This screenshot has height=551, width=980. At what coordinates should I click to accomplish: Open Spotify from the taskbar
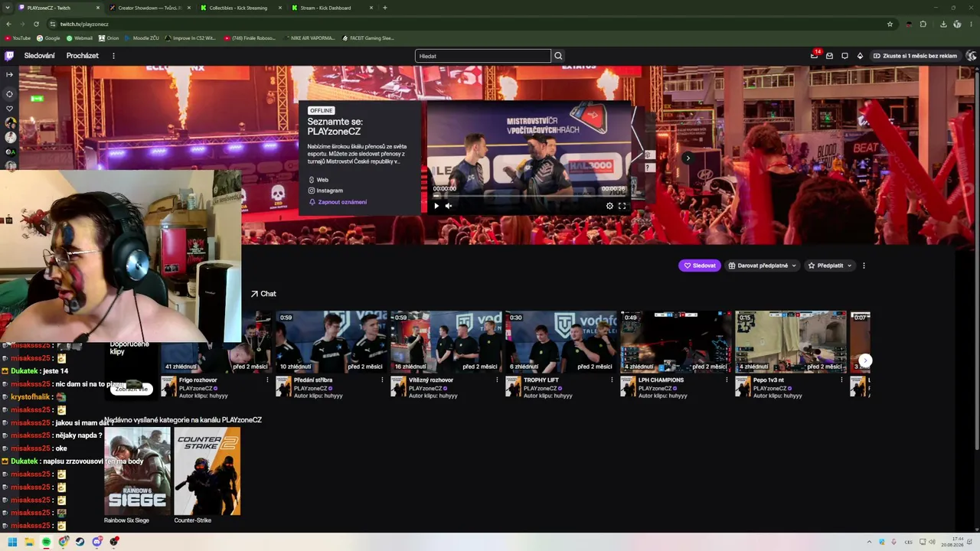(46, 542)
